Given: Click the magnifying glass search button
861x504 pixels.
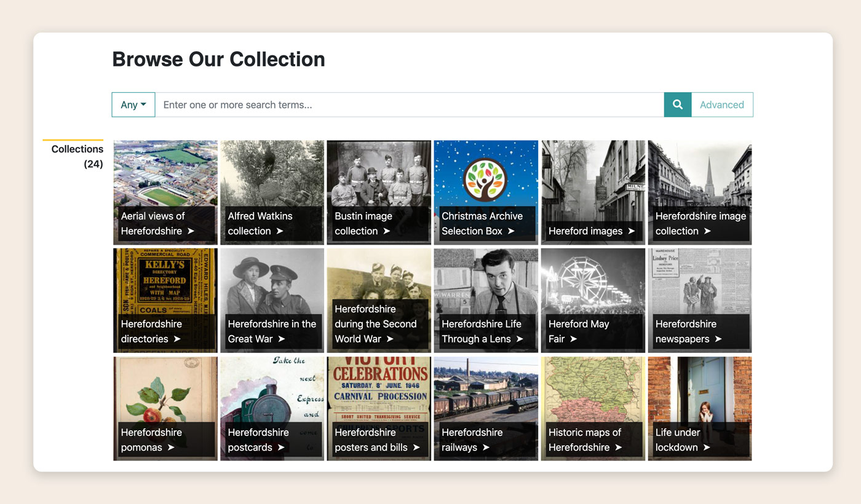Looking at the screenshot, I should click(677, 104).
